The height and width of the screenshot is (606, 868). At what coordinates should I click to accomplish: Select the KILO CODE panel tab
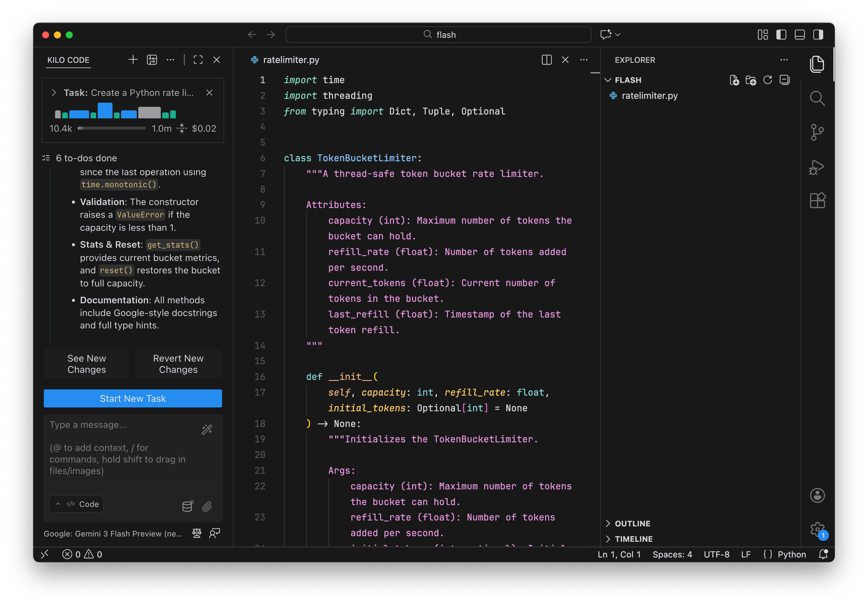(68, 60)
